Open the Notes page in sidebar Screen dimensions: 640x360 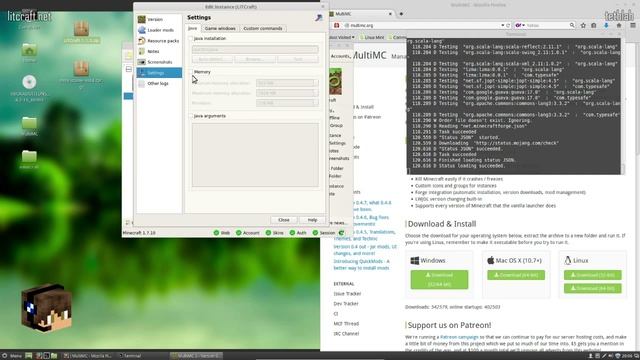pos(159,51)
